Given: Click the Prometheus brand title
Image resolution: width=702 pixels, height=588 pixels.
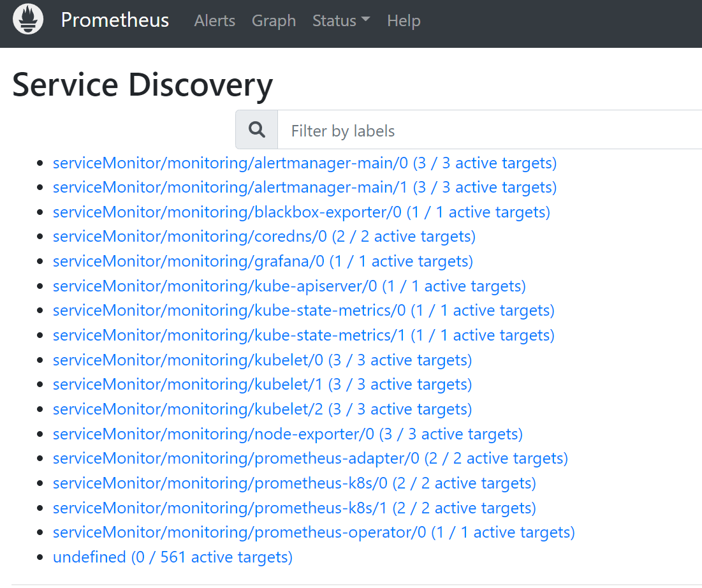Looking at the screenshot, I should [115, 20].
